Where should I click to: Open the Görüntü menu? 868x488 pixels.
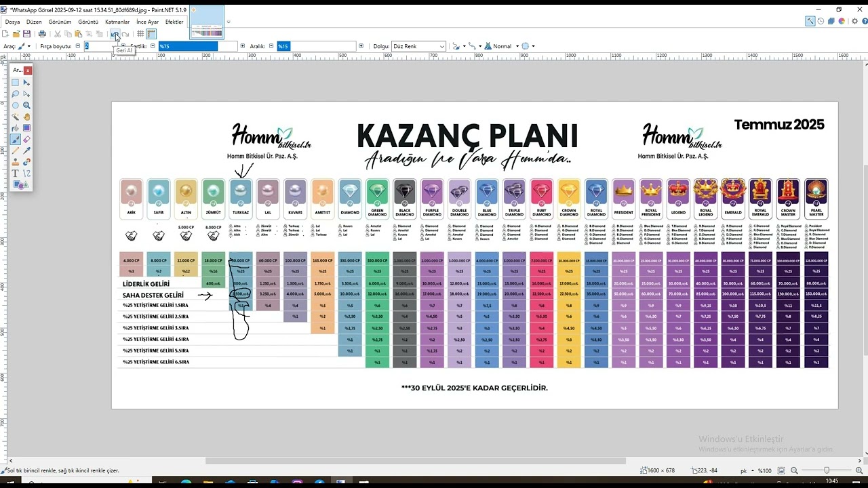tap(88, 22)
